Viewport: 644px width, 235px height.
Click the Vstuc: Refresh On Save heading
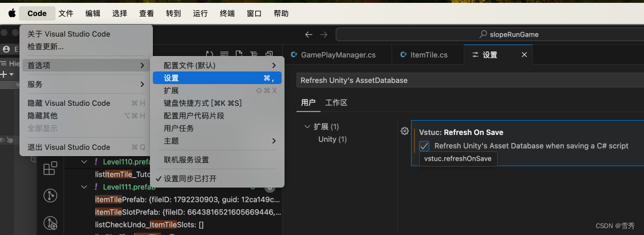(461, 133)
